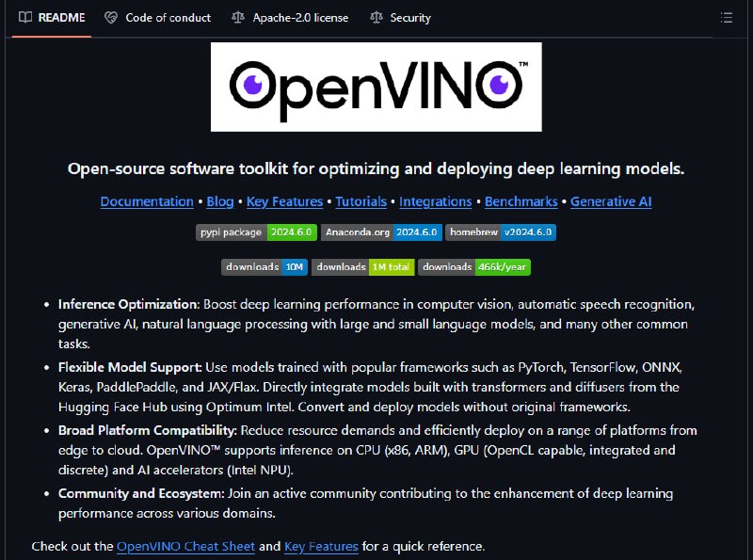The height and width of the screenshot is (560, 753).
Task: Click the 'Inference Optimization' bold text
Action: [128, 305]
